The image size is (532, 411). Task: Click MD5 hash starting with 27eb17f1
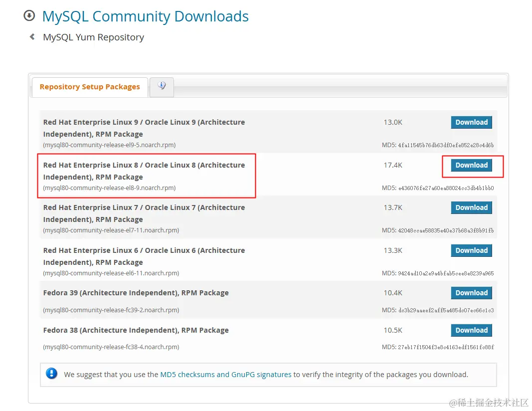pyautogui.click(x=446, y=347)
